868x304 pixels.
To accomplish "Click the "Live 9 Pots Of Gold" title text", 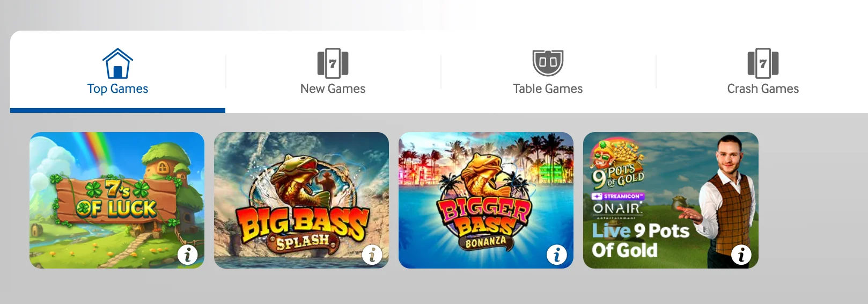I will tap(641, 240).
